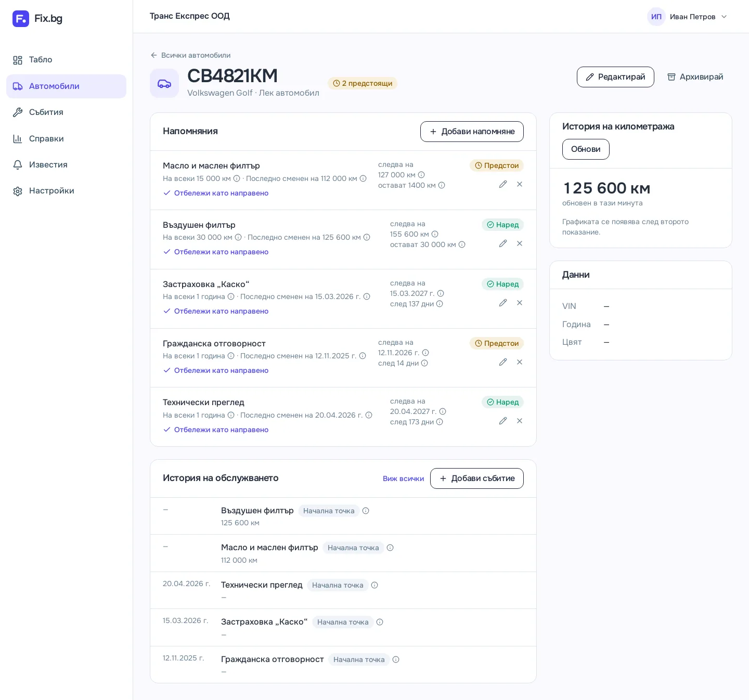Viewport: 749px width, 700px height.
Task: Click info icon after Последно сменен на 112 000 км
Action: [363, 178]
